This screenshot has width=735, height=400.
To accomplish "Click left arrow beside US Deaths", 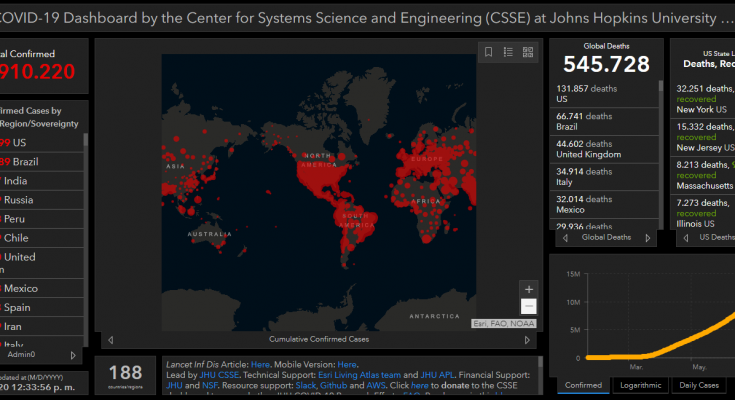I will (x=686, y=238).
